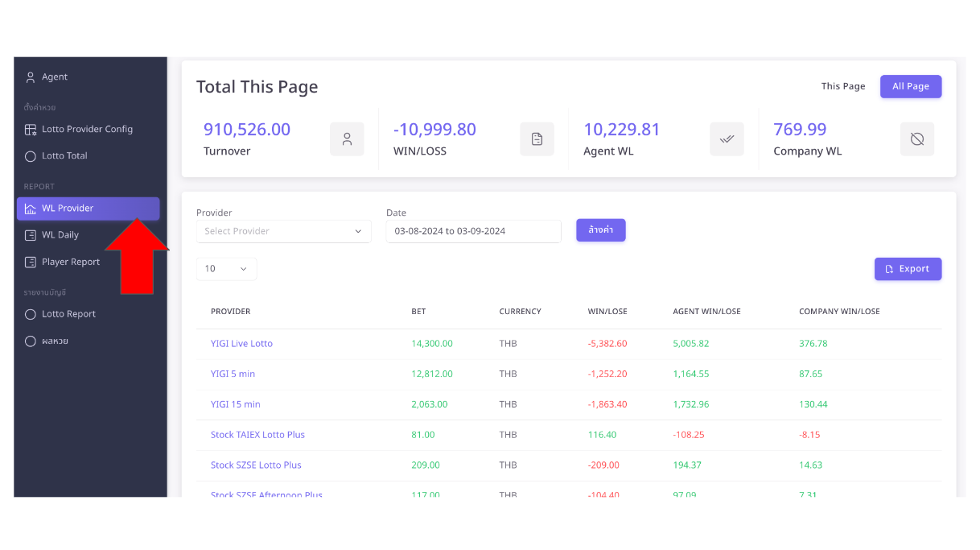The width and height of the screenshot is (980, 550).
Task: Open the Select Provider dropdown
Action: pos(283,232)
